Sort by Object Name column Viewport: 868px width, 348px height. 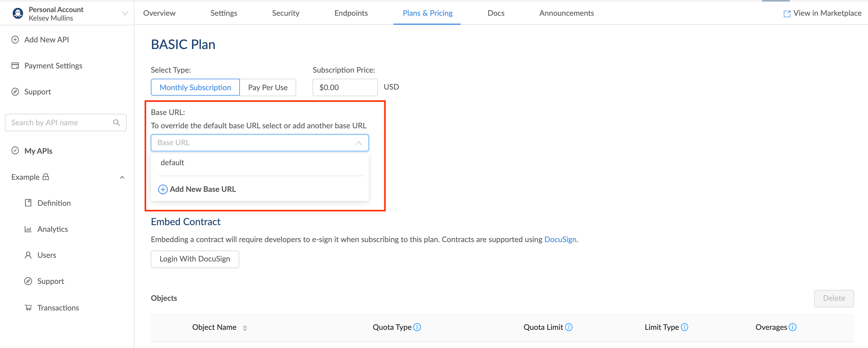pos(245,328)
